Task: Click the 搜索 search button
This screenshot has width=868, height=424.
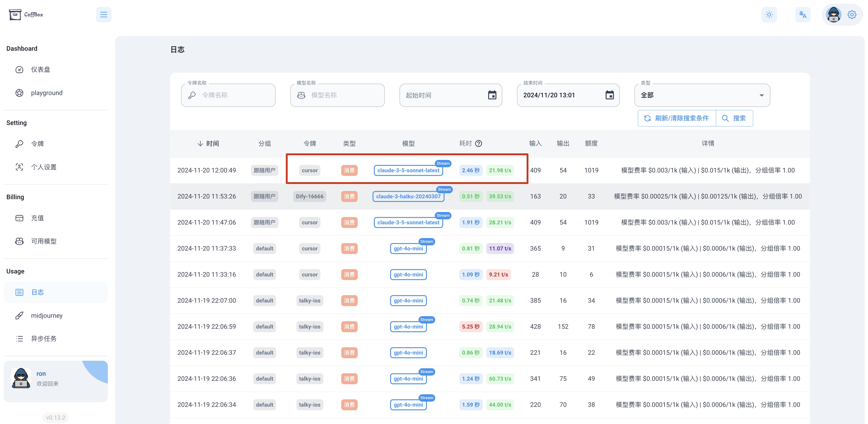Action: point(734,118)
